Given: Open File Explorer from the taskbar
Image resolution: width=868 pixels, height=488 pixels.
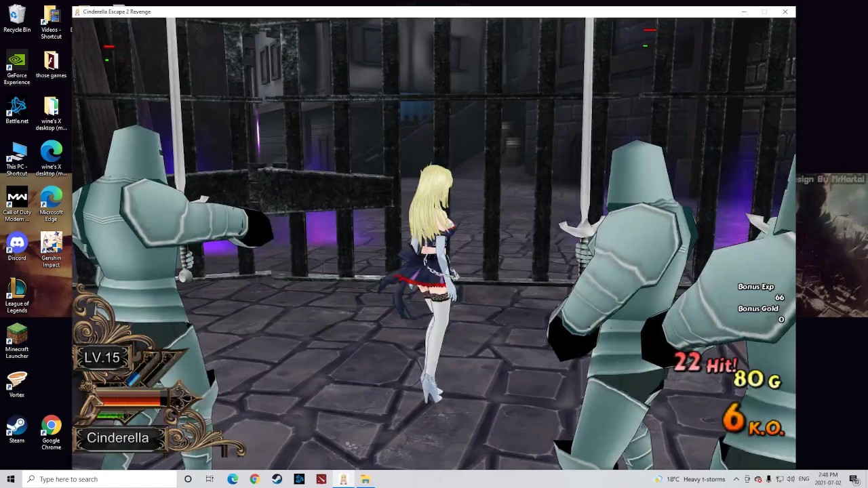Looking at the screenshot, I should (365, 479).
